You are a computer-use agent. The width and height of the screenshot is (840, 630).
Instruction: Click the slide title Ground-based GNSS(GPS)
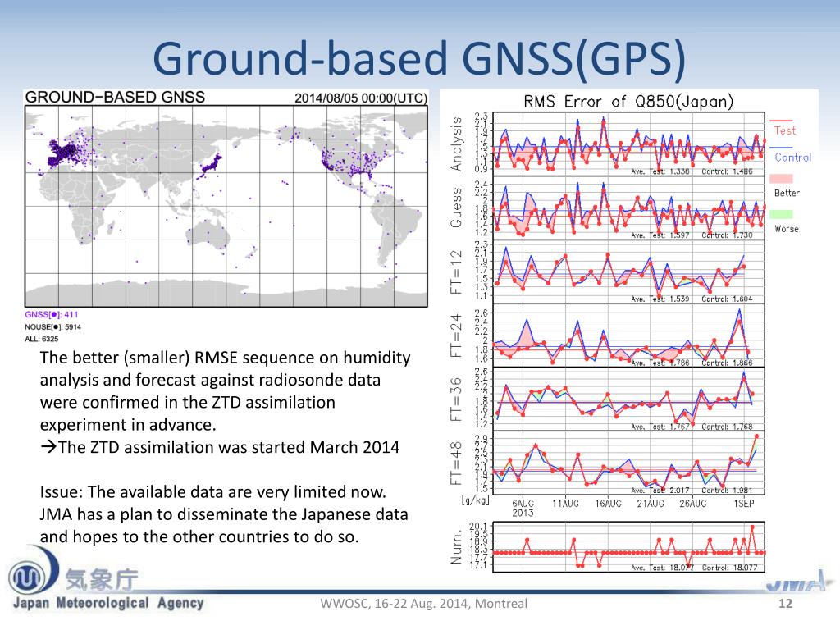[419, 60]
